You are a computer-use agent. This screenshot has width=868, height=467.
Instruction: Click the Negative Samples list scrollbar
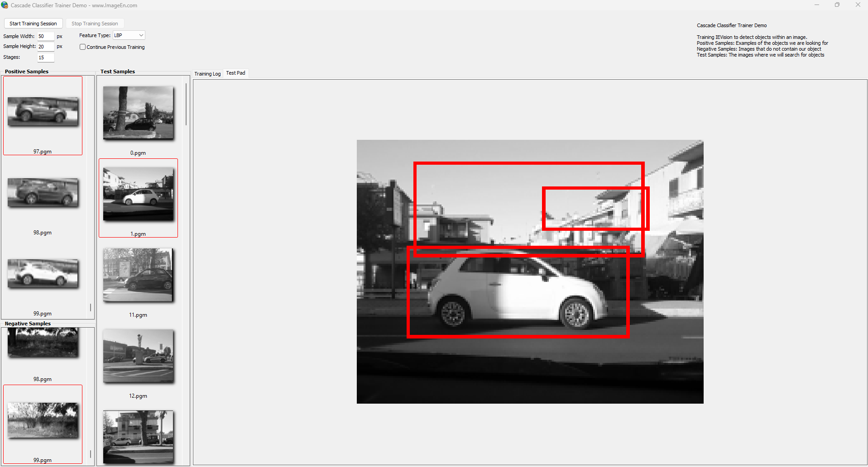pos(91,454)
